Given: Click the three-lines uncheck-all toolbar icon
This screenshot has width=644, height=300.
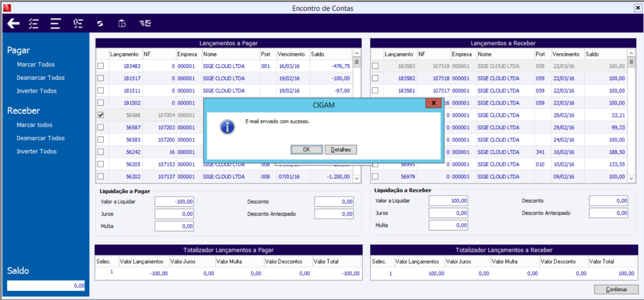Looking at the screenshot, I should 55,23.
